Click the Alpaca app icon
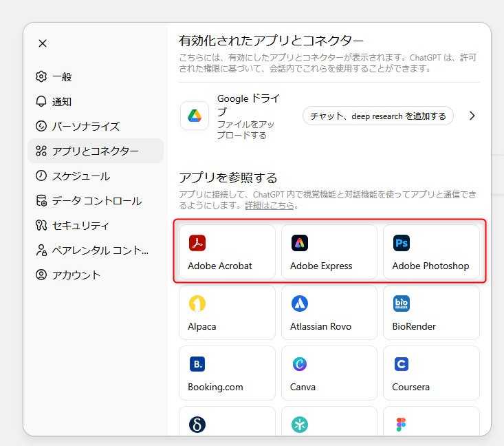The height and width of the screenshot is (446, 504). coord(197,304)
